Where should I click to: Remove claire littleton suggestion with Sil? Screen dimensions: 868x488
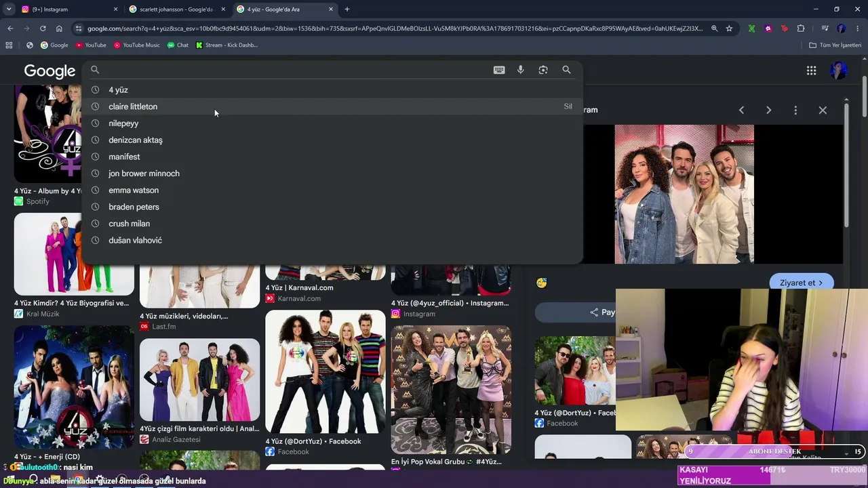pyautogui.click(x=568, y=106)
